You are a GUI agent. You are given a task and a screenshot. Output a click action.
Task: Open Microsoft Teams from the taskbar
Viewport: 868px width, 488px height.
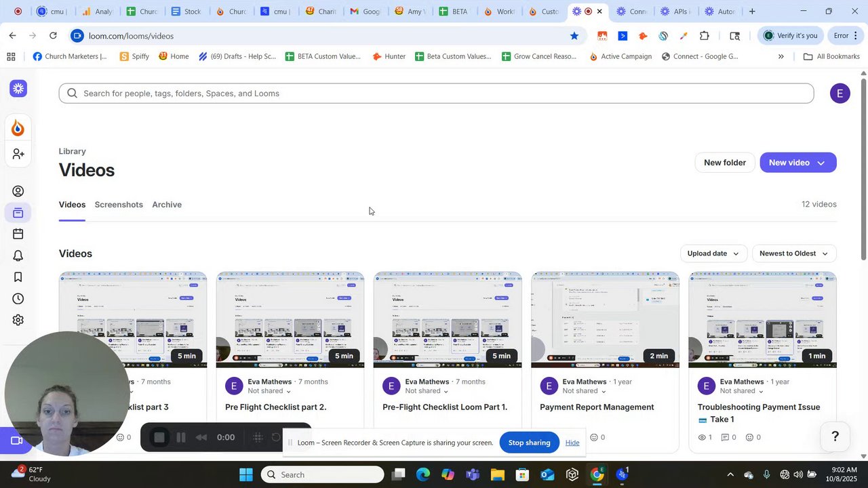pos(473,475)
